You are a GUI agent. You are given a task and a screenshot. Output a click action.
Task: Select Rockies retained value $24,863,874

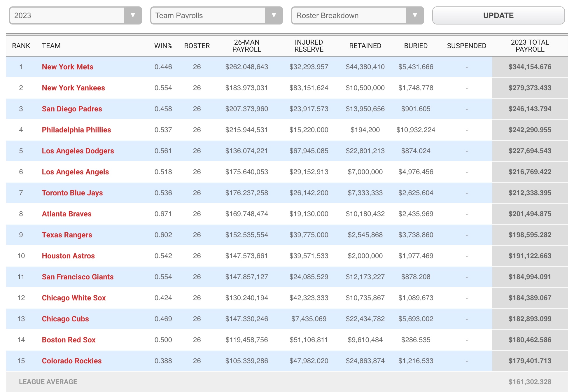[x=365, y=361]
